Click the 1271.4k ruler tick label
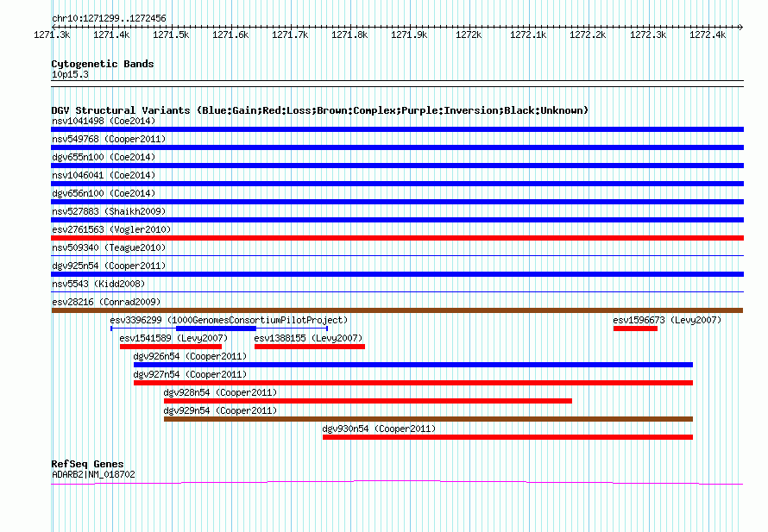The image size is (768, 532). point(111,34)
